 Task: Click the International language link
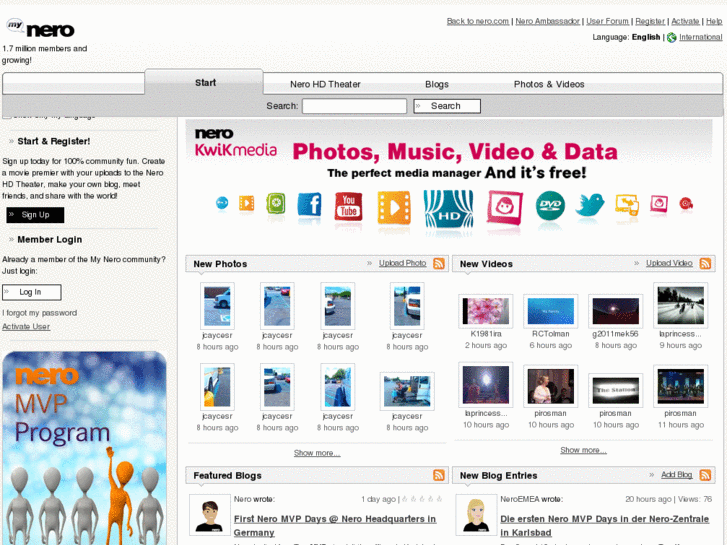[701, 37]
